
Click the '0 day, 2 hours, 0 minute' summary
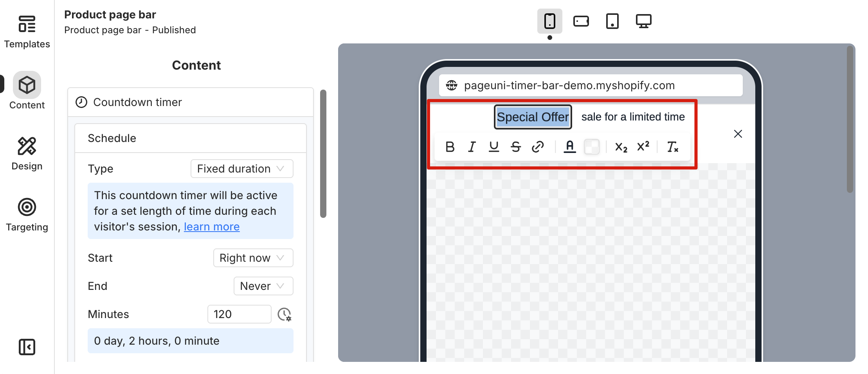click(191, 341)
